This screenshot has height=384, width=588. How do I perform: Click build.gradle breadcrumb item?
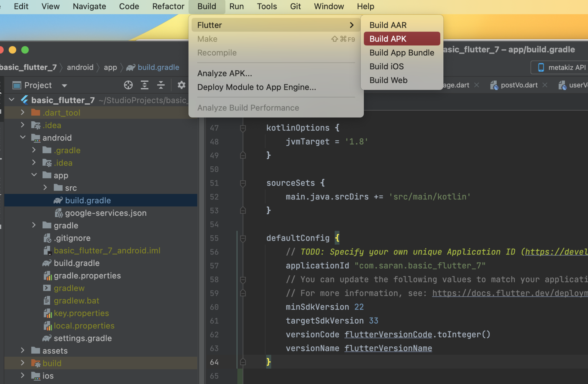pos(158,67)
